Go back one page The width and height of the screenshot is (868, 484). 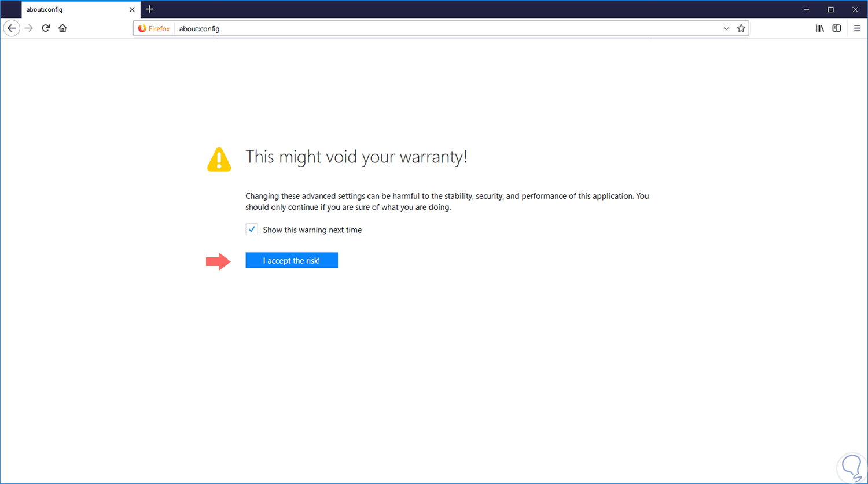12,28
